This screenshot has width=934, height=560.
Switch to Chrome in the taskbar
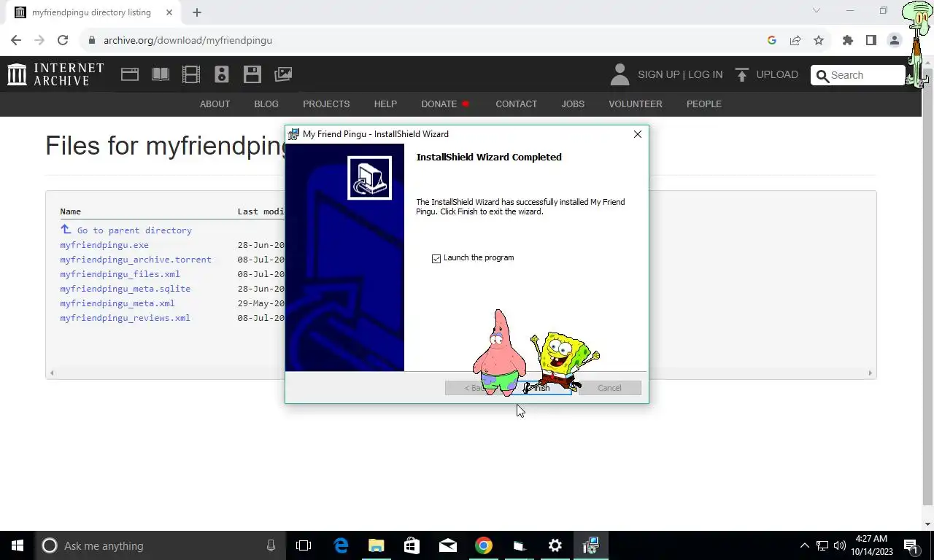tap(484, 545)
